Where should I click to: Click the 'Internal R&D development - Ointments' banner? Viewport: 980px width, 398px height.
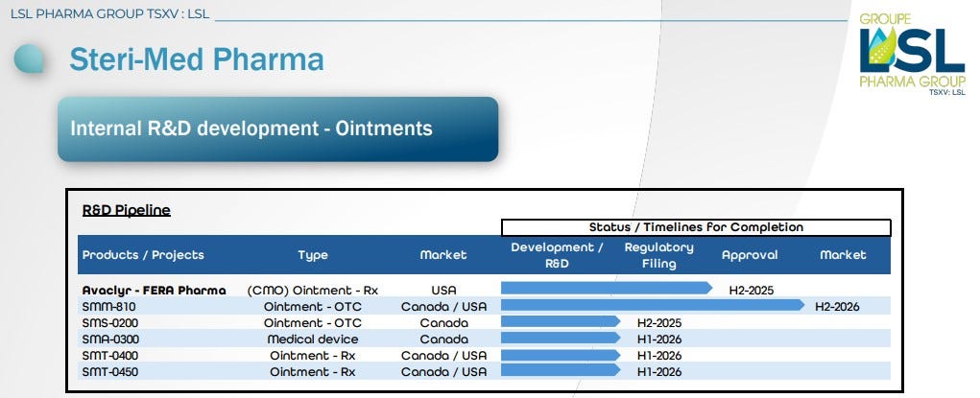click(278, 129)
